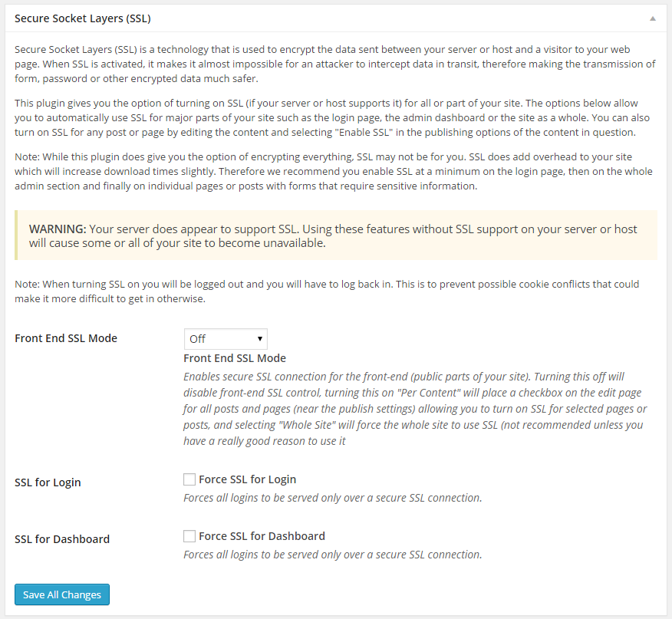This screenshot has width=672, height=619.
Task: Toggle the Force SSL for Login checkbox
Action: click(189, 479)
